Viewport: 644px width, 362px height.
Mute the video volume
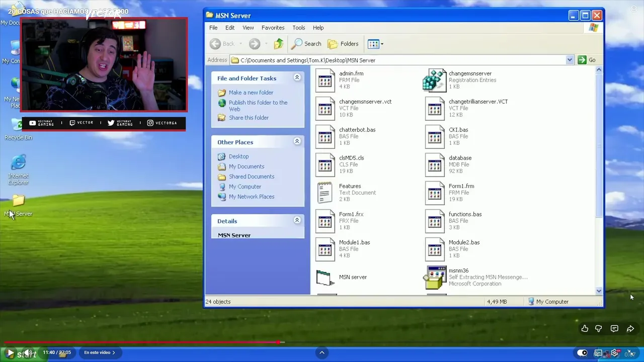29,353
